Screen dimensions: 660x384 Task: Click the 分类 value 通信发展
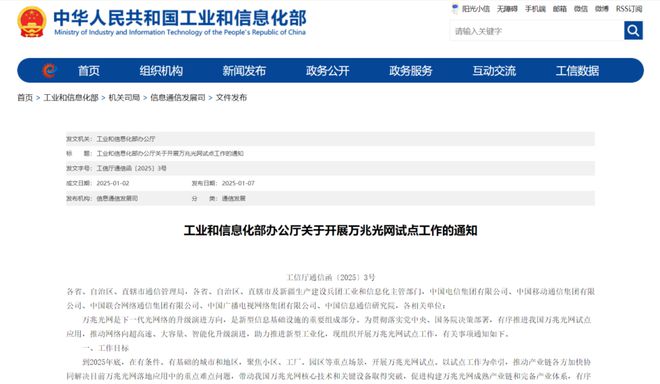point(234,198)
